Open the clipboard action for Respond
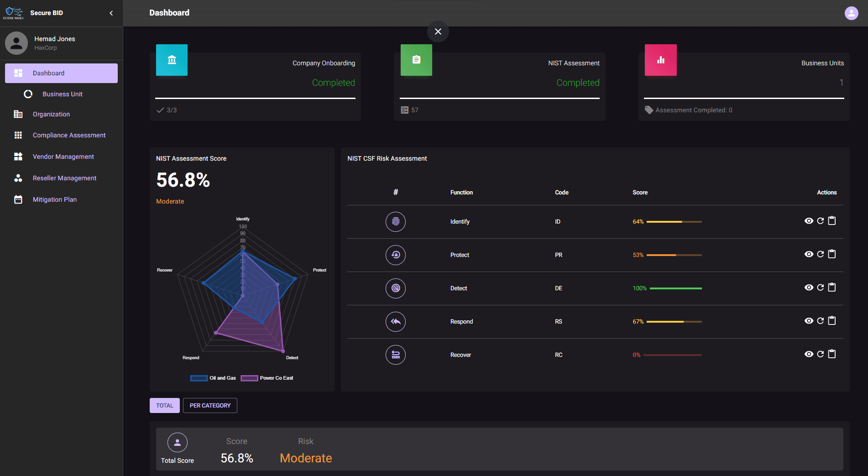The image size is (868, 476). (832, 321)
